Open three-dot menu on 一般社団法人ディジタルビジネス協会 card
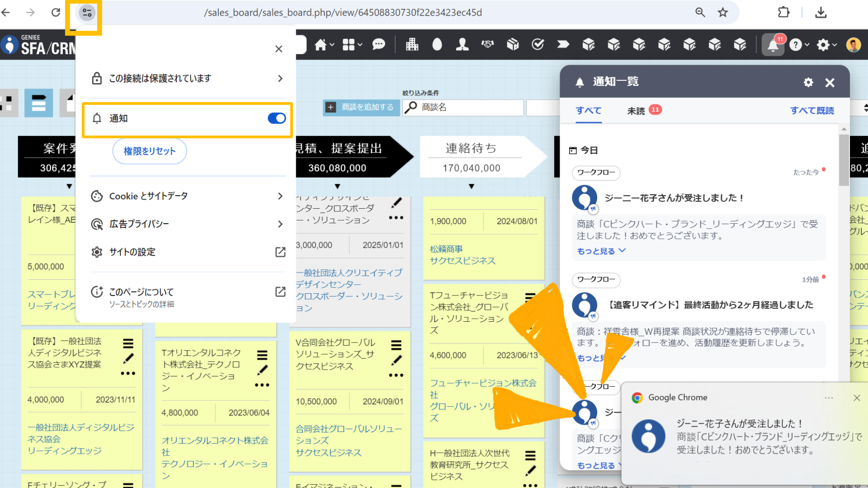This screenshot has width=868, height=488. click(x=128, y=374)
